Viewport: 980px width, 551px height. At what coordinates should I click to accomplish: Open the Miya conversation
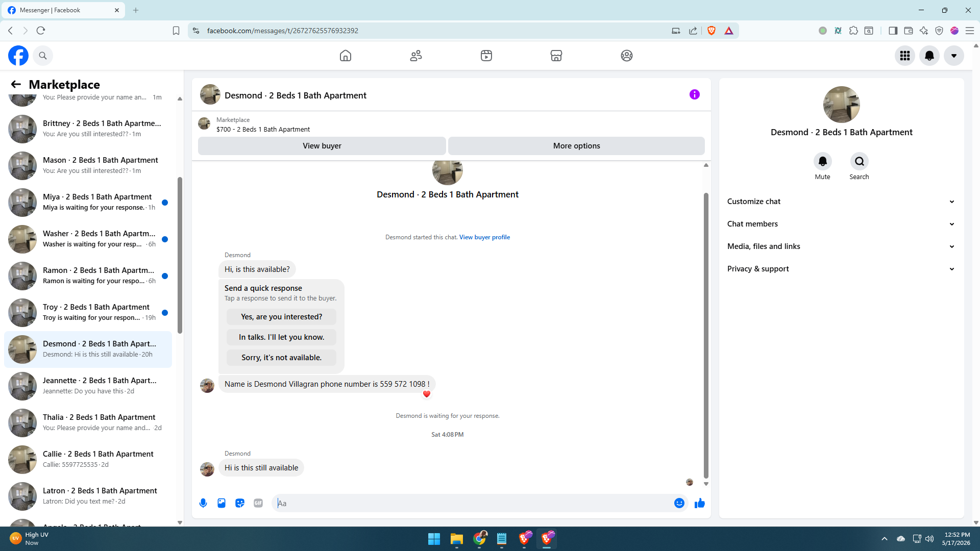88,202
